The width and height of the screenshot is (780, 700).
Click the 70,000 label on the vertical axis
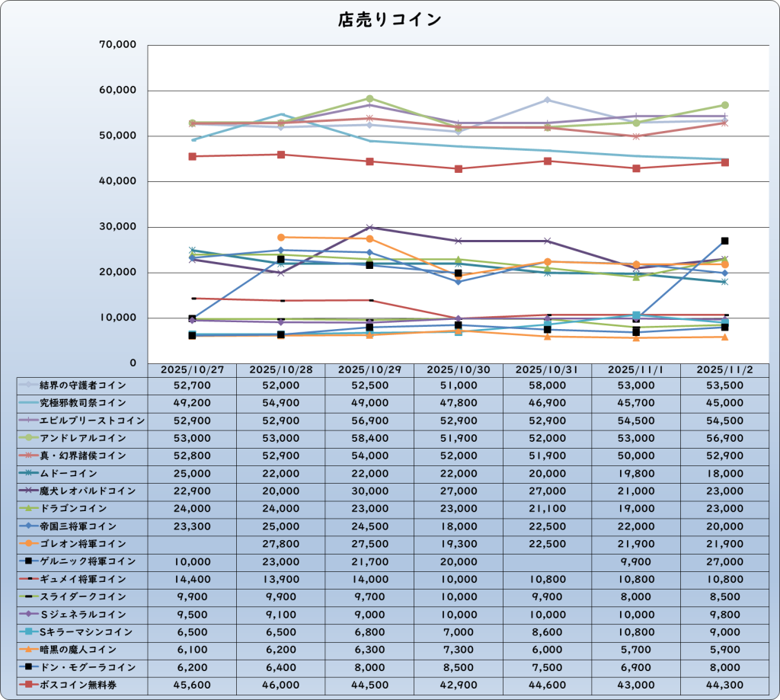(118, 45)
